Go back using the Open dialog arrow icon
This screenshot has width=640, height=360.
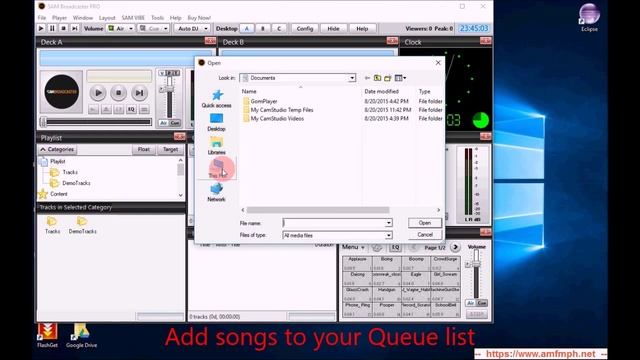pos(367,78)
